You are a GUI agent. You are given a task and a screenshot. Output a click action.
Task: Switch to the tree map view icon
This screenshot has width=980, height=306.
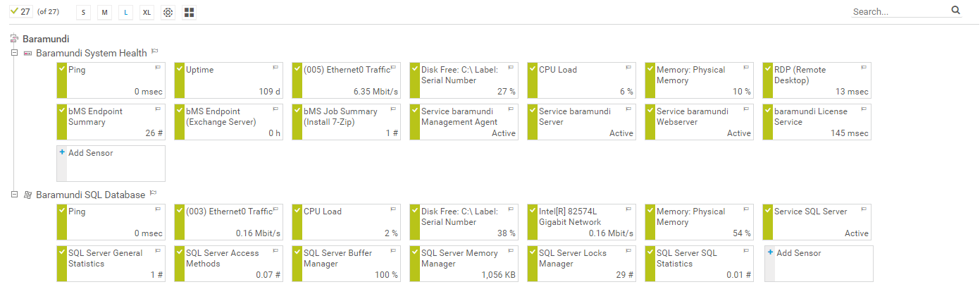(x=189, y=12)
